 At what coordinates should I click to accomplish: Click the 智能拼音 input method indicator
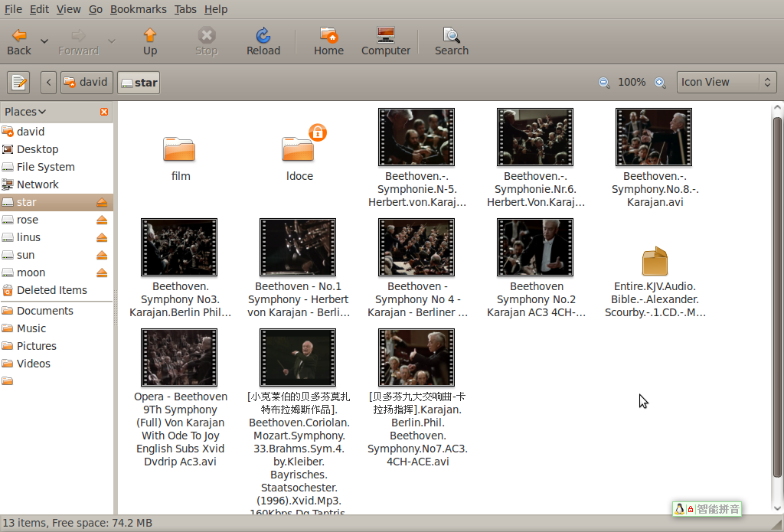(x=707, y=509)
